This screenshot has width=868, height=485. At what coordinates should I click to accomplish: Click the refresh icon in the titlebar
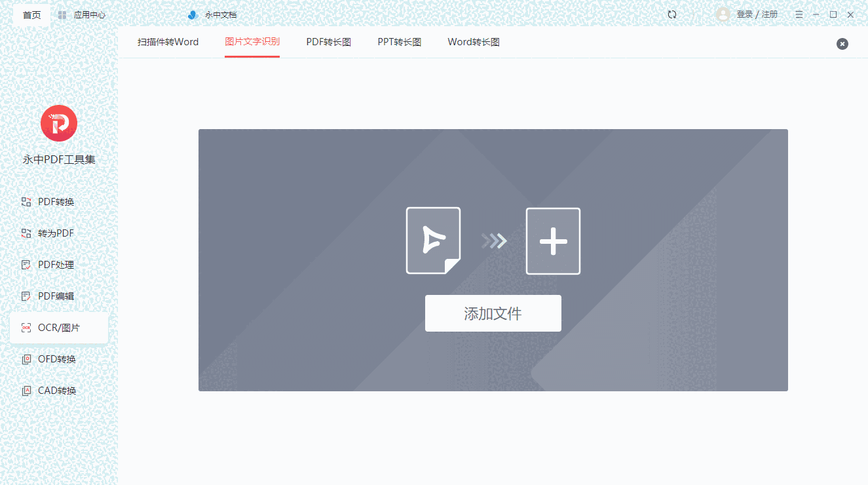tap(672, 14)
